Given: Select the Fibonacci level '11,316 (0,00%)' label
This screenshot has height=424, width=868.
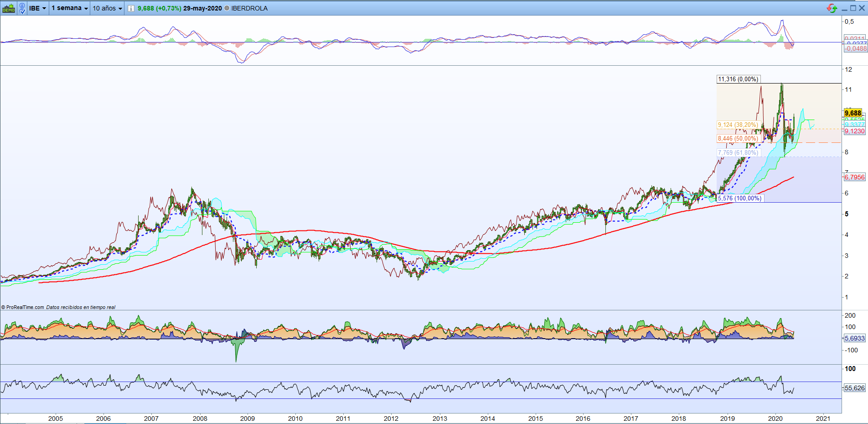Looking at the screenshot, I should tap(738, 79).
